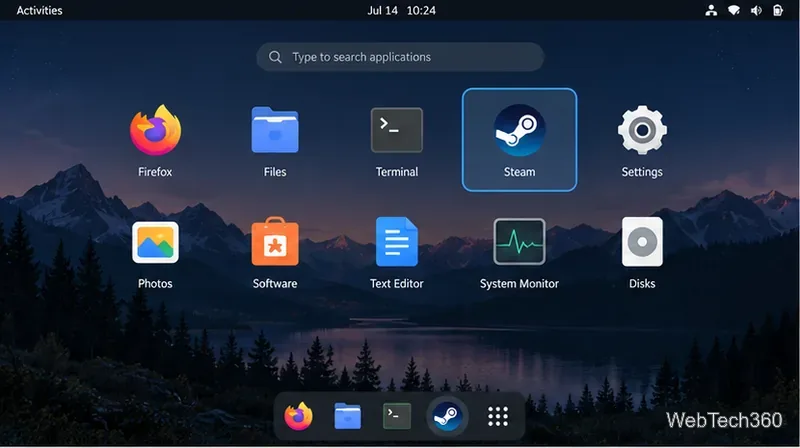Click the volume speaker icon in top bar

[x=756, y=10]
